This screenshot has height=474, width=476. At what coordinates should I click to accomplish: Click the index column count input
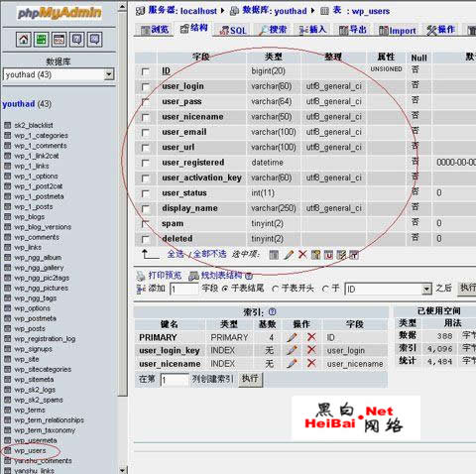[x=174, y=380]
